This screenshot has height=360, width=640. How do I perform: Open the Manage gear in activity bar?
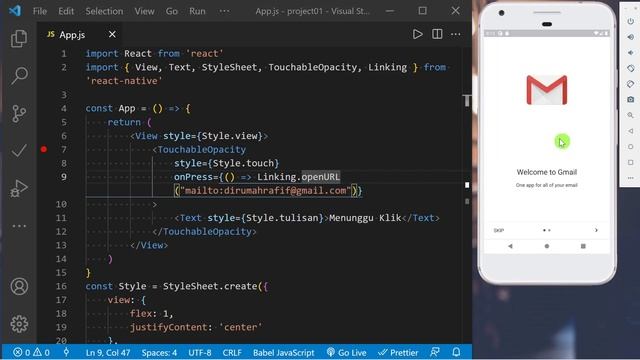19,324
